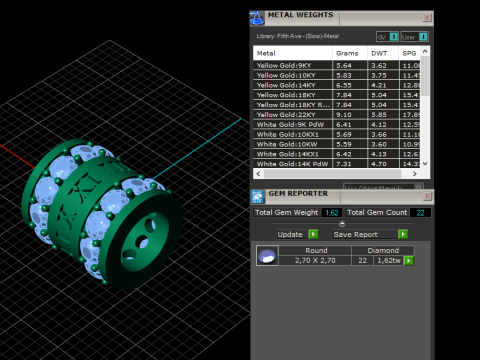Viewport: 480px width, 360px height.
Task: Select the Yellow Gold:18KY row
Action: click(336, 95)
